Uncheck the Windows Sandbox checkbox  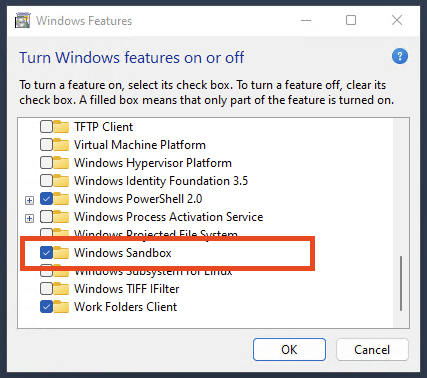pyautogui.click(x=46, y=253)
